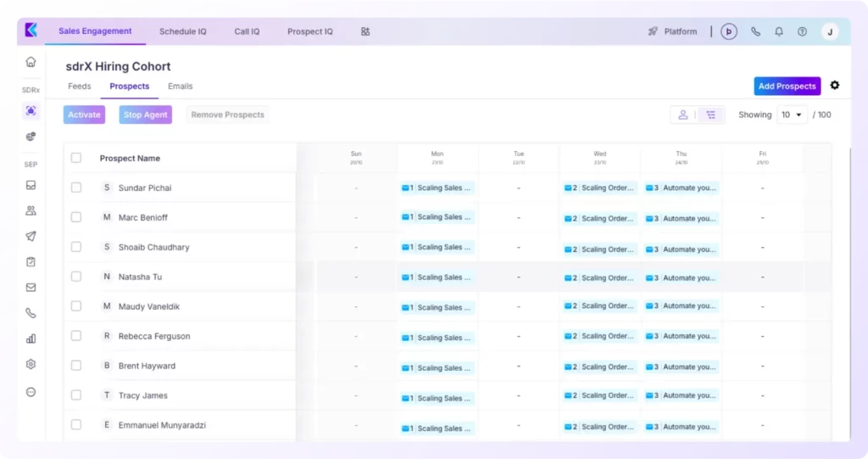Open Tracy James's Monday Scaling Sales email
The width and height of the screenshot is (868, 459).
[437, 398]
